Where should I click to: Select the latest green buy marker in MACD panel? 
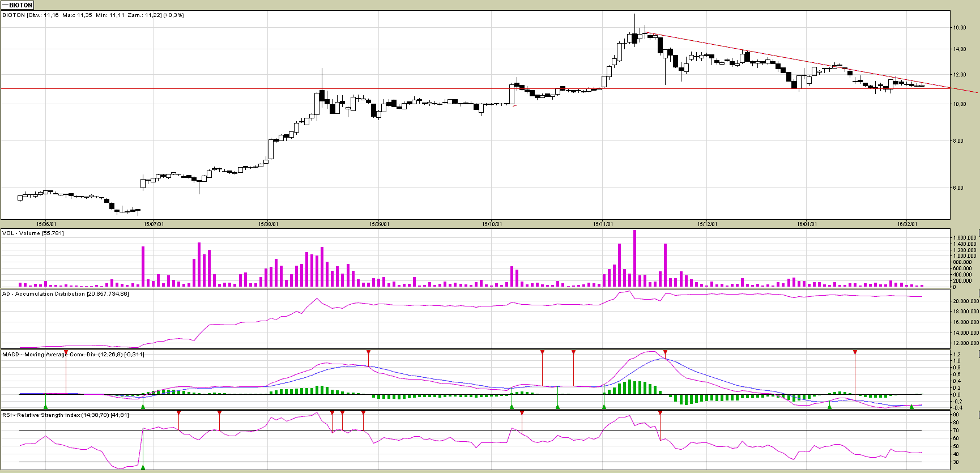tap(911, 406)
